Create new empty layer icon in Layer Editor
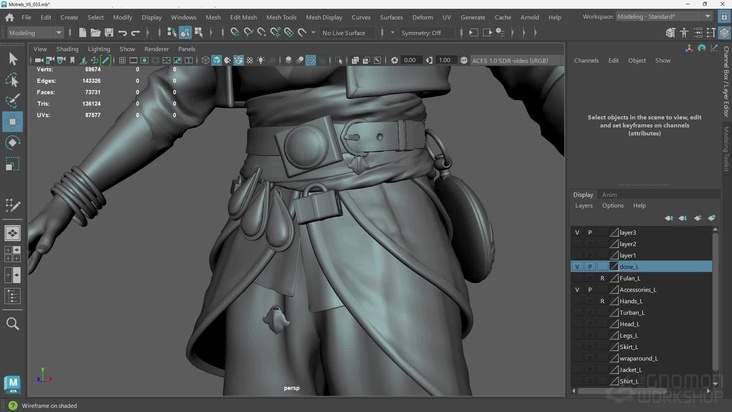The height and width of the screenshot is (412, 732). tap(697, 218)
